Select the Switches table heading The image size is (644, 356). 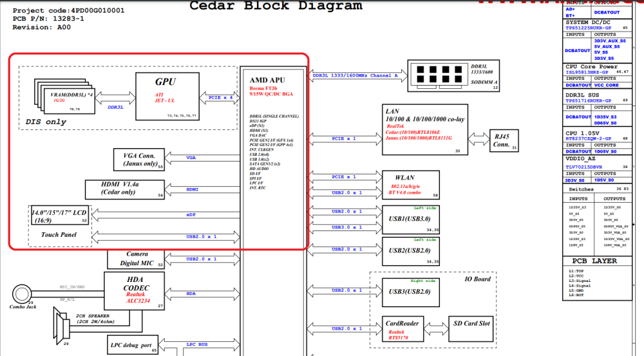(581, 189)
